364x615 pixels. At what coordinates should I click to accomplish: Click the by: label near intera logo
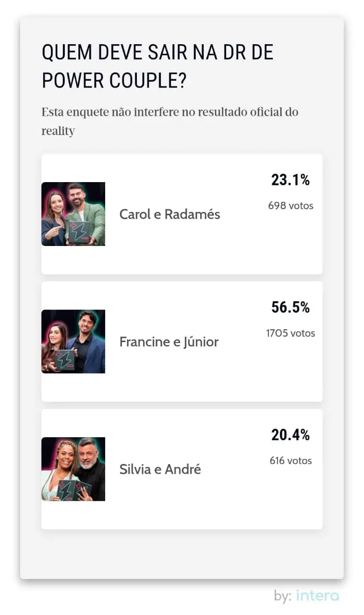click(282, 596)
